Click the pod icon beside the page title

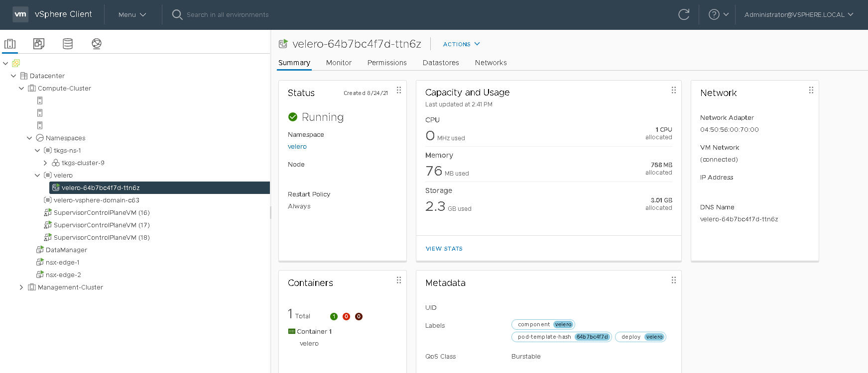click(x=283, y=44)
